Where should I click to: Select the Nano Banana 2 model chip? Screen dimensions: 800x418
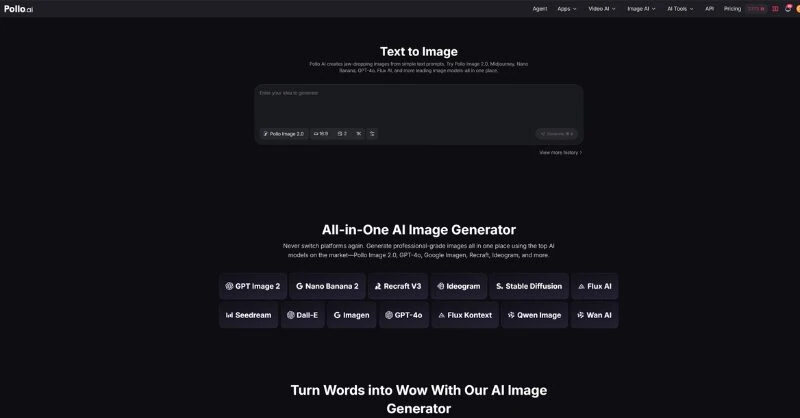coord(327,286)
